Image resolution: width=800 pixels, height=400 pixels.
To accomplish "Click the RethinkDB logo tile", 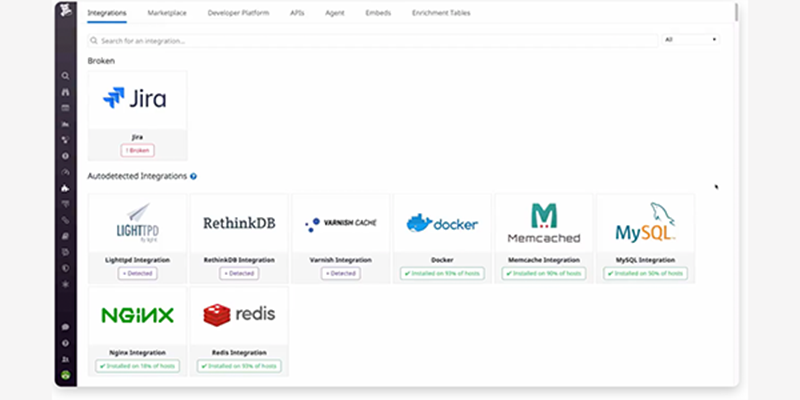I will (x=239, y=223).
